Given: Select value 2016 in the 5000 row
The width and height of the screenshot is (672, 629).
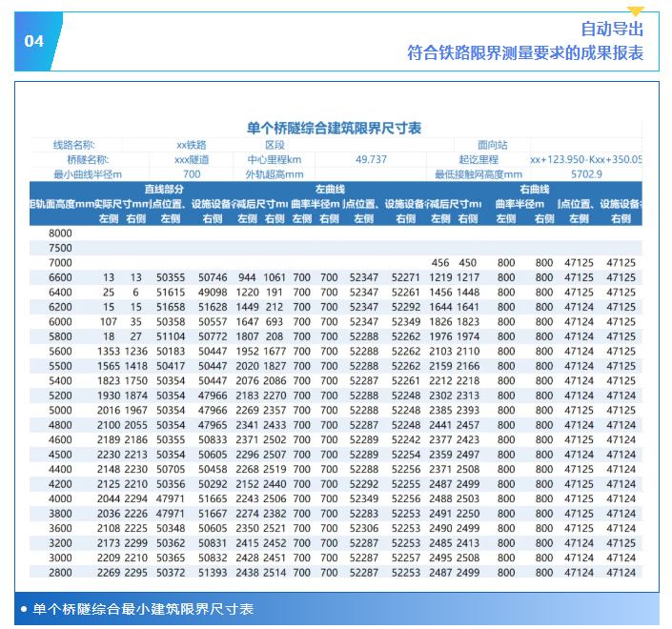Looking at the screenshot, I should pos(109,410).
